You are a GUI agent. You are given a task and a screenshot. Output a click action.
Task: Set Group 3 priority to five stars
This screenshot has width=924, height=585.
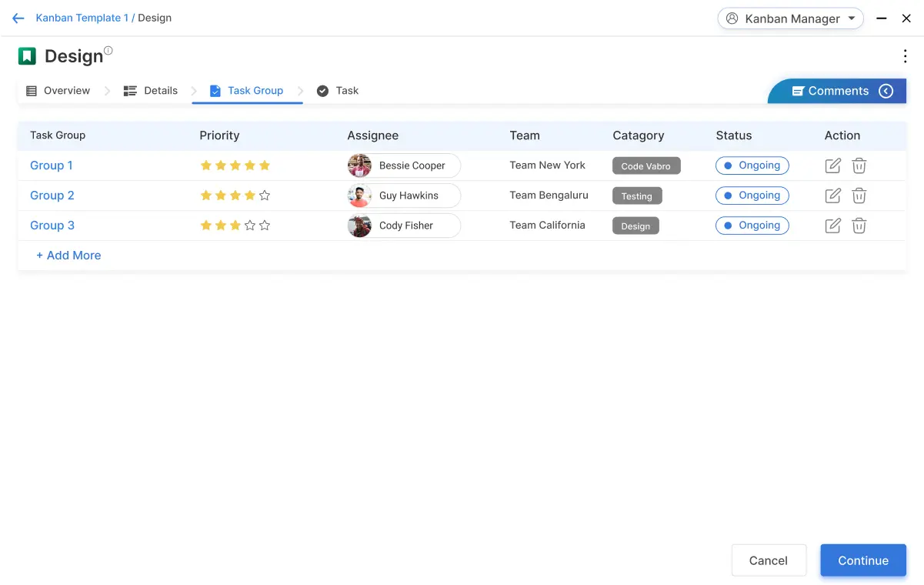[x=265, y=226]
